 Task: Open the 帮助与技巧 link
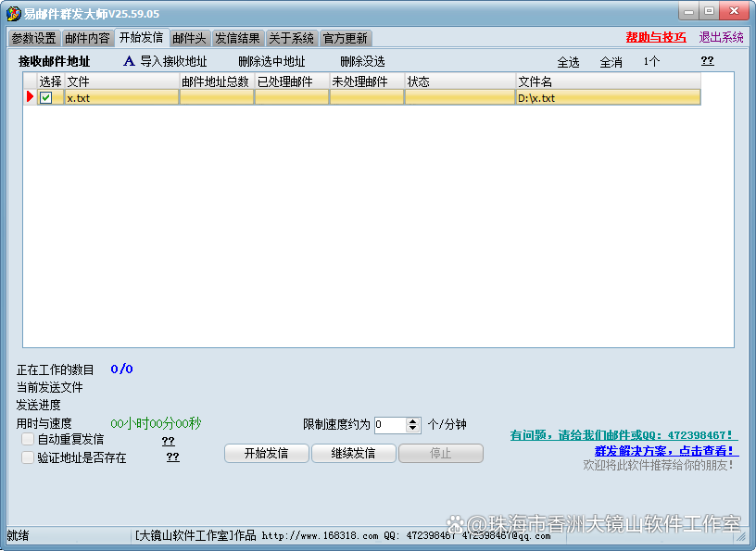coord(656,38)
